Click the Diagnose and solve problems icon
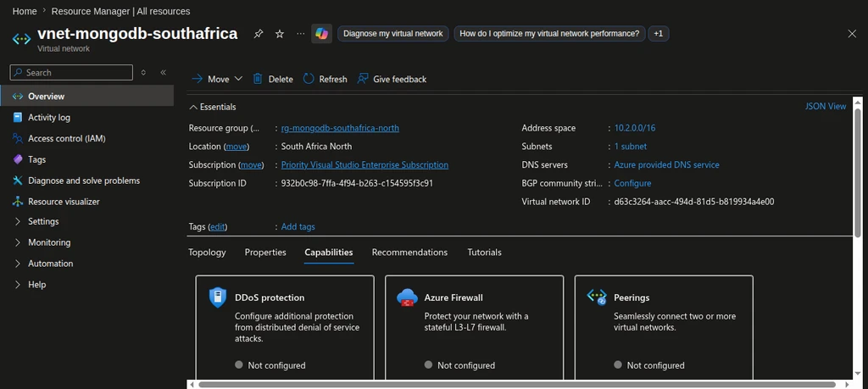 tap(18, 181)
